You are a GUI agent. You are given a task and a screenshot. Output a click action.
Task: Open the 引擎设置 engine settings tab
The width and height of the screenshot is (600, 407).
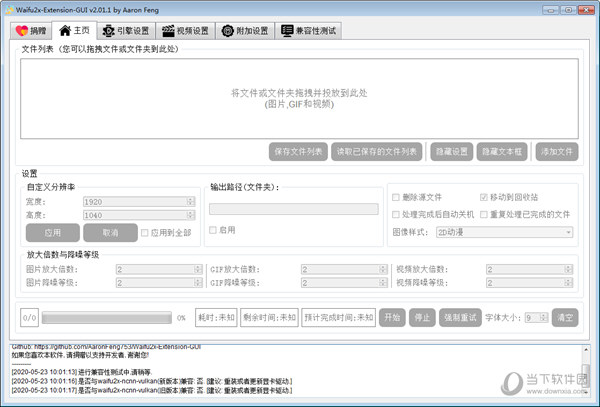click(x=126, y=31)
